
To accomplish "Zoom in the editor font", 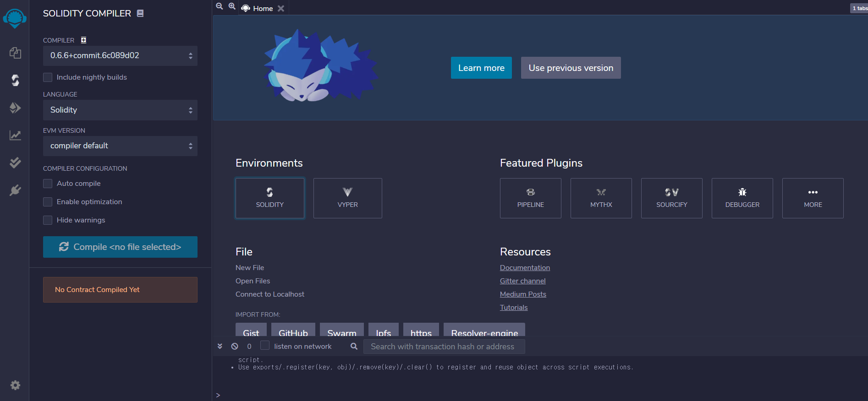I will tap(232, 6).
